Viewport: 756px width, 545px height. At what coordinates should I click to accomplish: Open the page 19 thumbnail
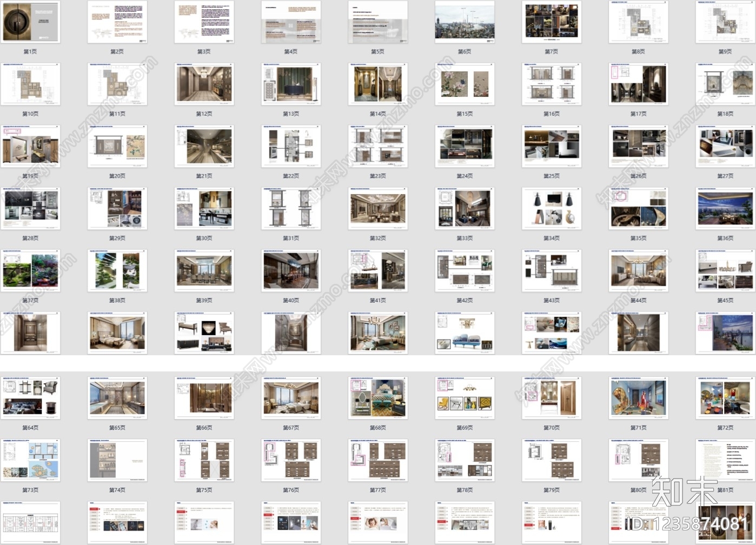point(30,147)
